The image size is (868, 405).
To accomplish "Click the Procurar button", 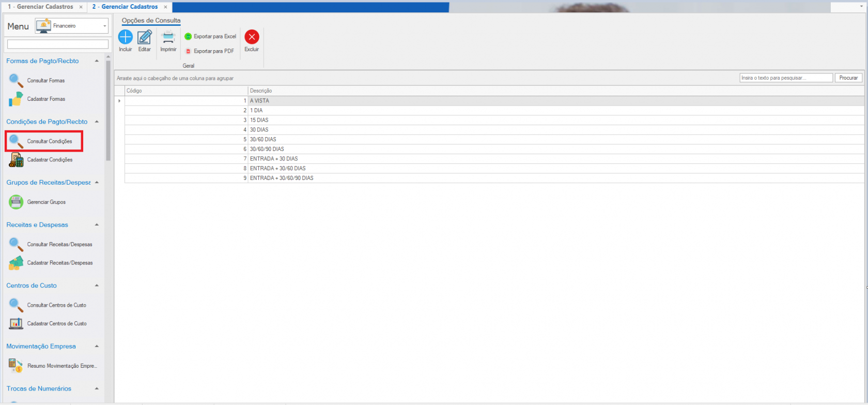I will point(848,78).
